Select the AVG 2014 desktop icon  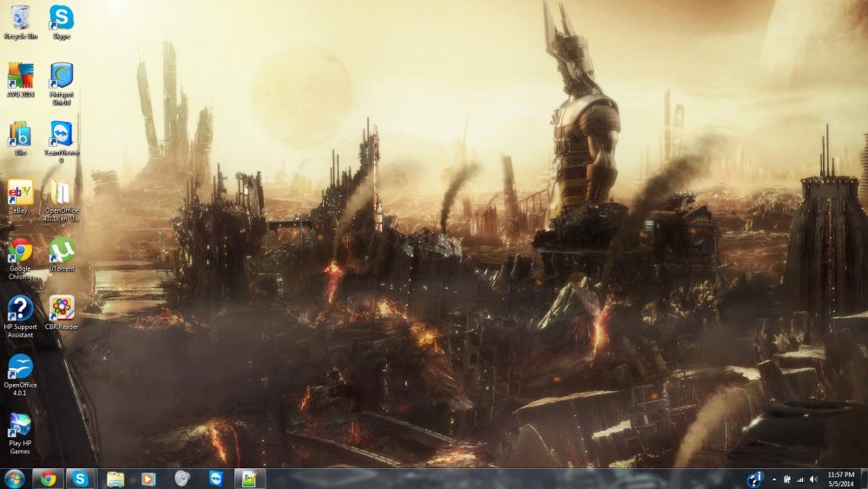coord(20,76)
